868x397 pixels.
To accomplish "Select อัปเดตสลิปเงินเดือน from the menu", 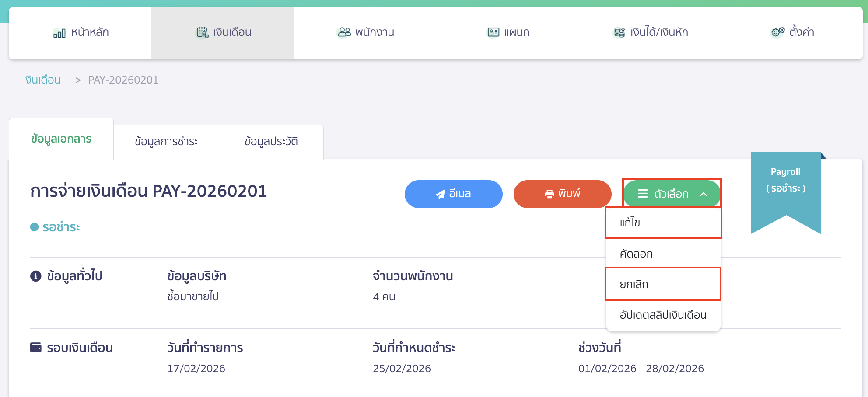I will (662, 314).
